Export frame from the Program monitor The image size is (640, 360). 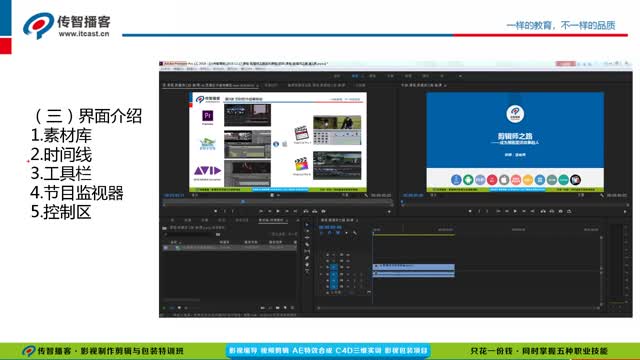tap(560, 211)
